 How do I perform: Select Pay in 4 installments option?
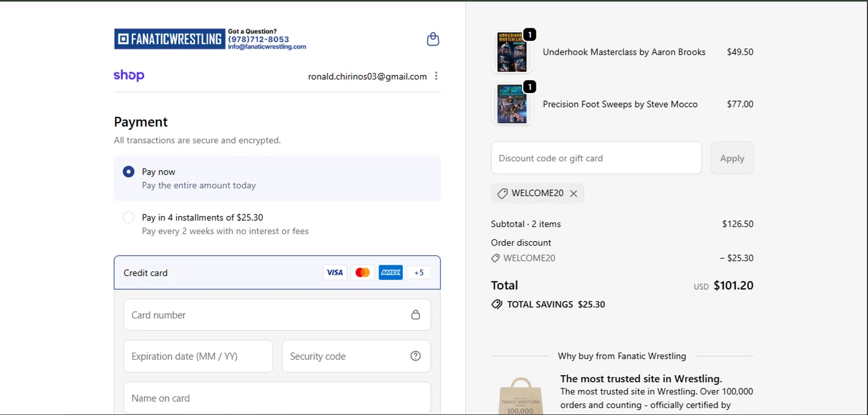pos(128,217)
